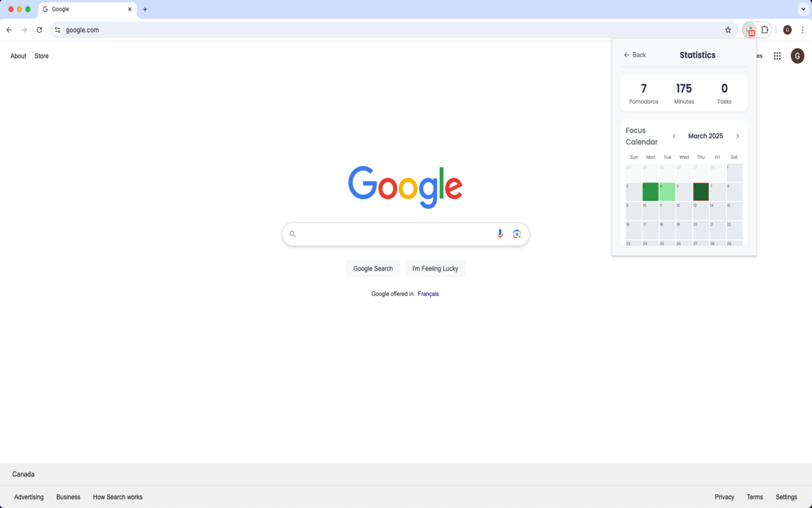Switch Google to Français
The width and height of the screenshot is (812, 508).
pos(428,293)
